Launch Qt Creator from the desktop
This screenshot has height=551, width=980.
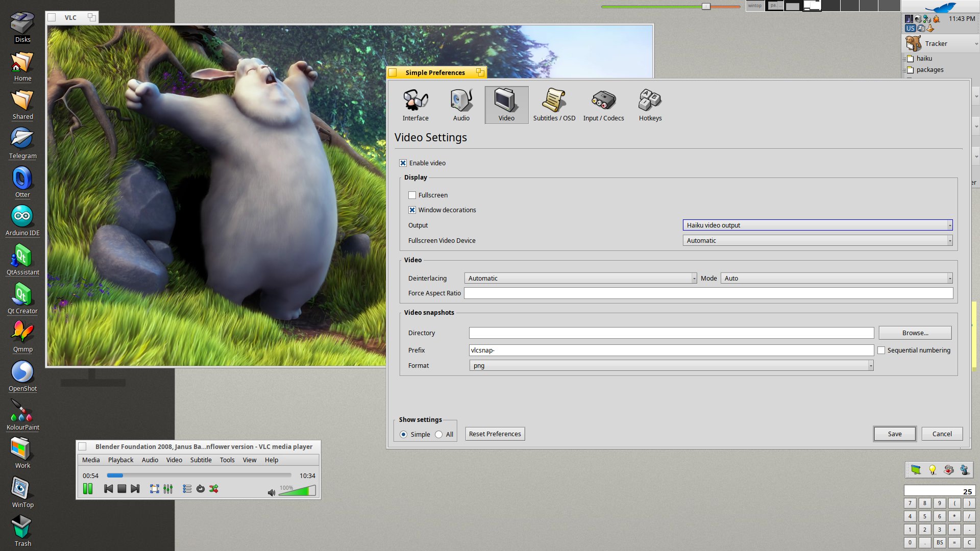tap(22, 299)
